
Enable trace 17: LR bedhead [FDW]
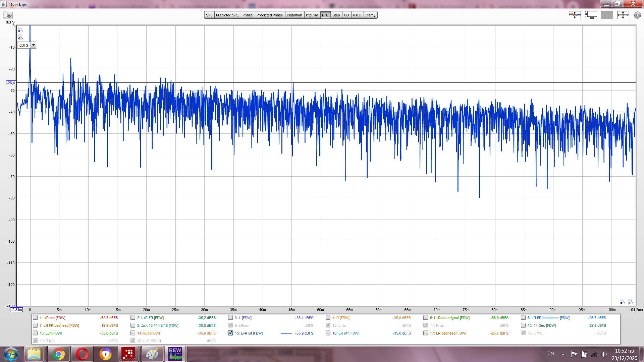tap(426, 333)
